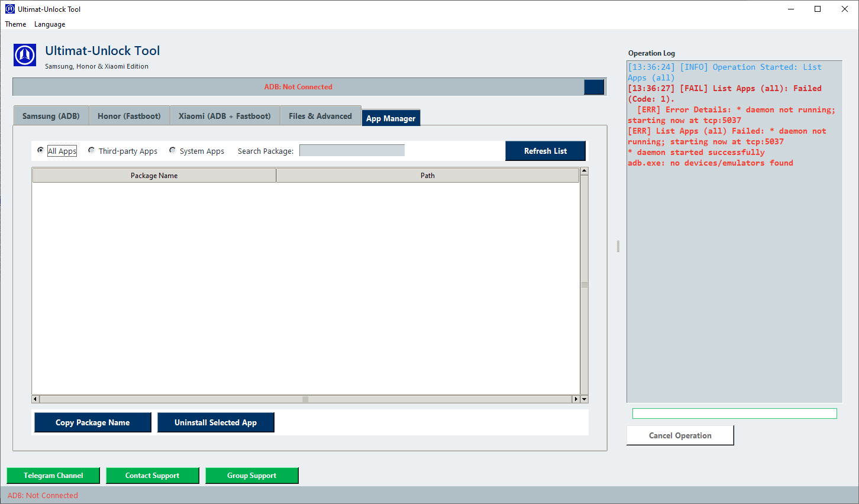Open the Honor (Fastboot) tab

click(x=129, y=116)
